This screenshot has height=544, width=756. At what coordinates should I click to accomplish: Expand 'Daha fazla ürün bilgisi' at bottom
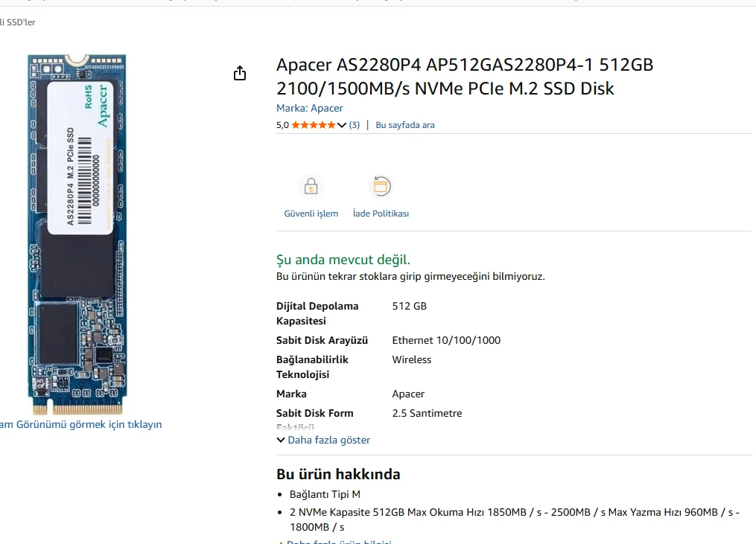(x=339, y=543)
